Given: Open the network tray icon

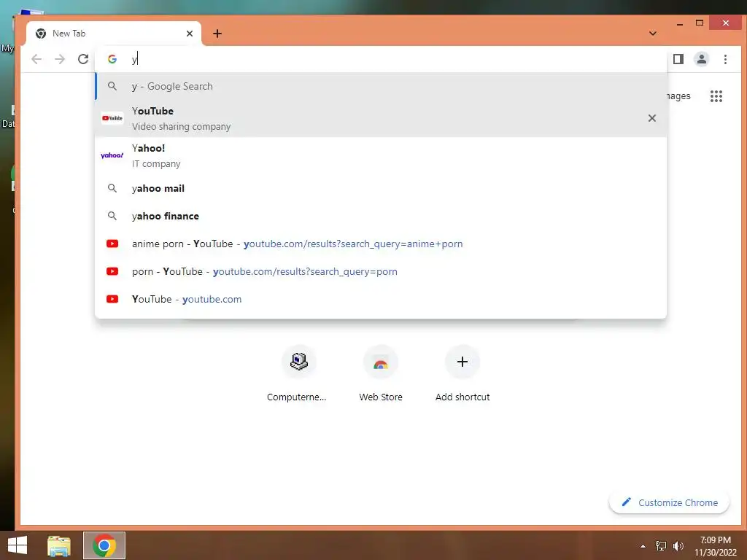Looking at the screenshot, I should coord(661,546).
